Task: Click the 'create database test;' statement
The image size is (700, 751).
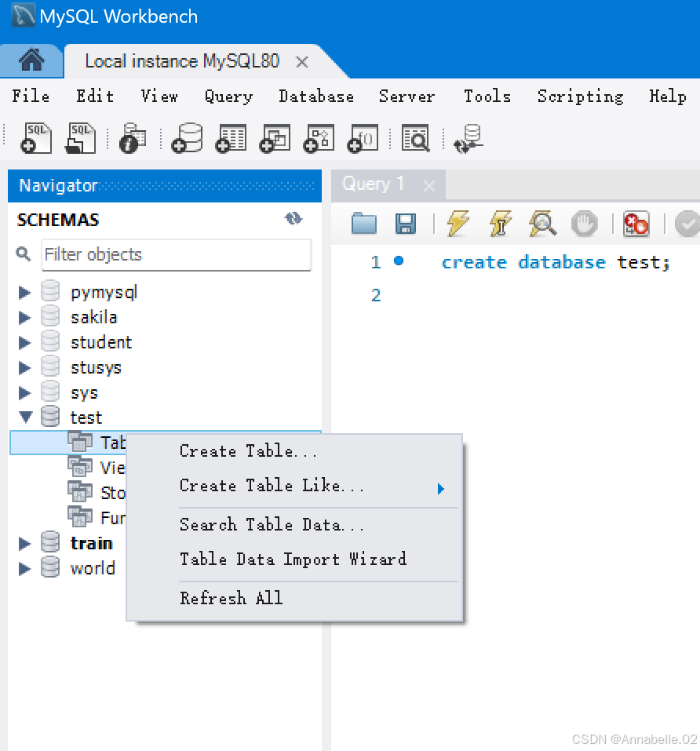Action: click(x=556, y=262)
